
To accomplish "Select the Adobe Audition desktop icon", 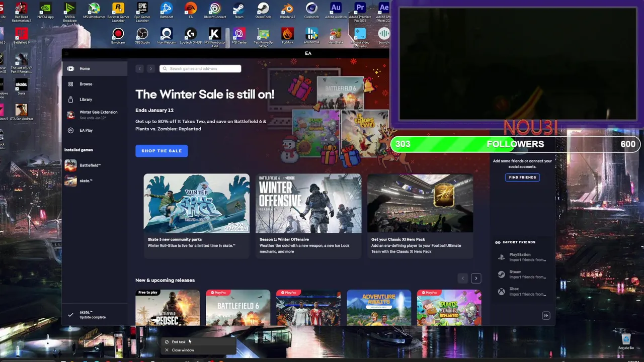I will coord(336,11).
